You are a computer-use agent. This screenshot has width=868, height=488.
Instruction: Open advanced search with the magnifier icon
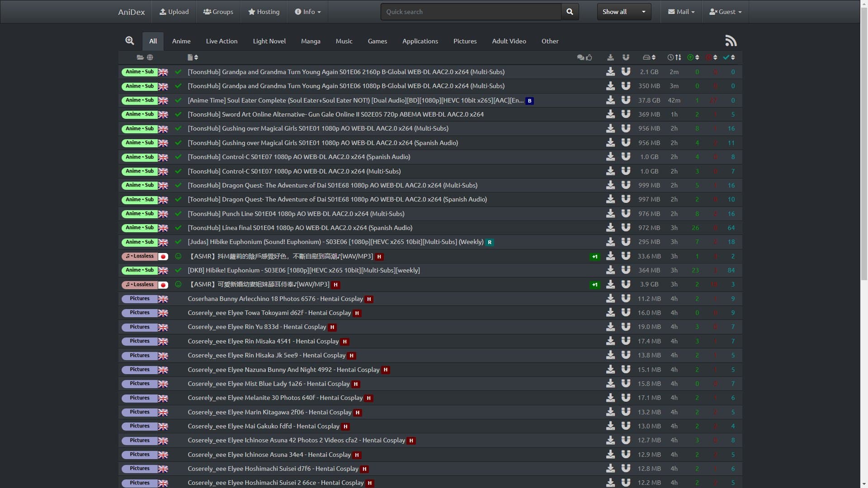[x=130, y=41]
